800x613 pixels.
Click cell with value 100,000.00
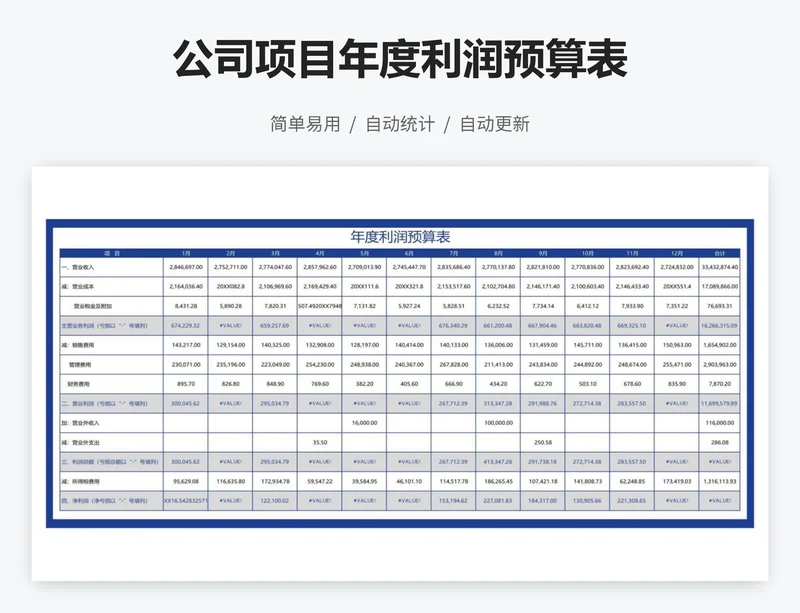[498, 423]
